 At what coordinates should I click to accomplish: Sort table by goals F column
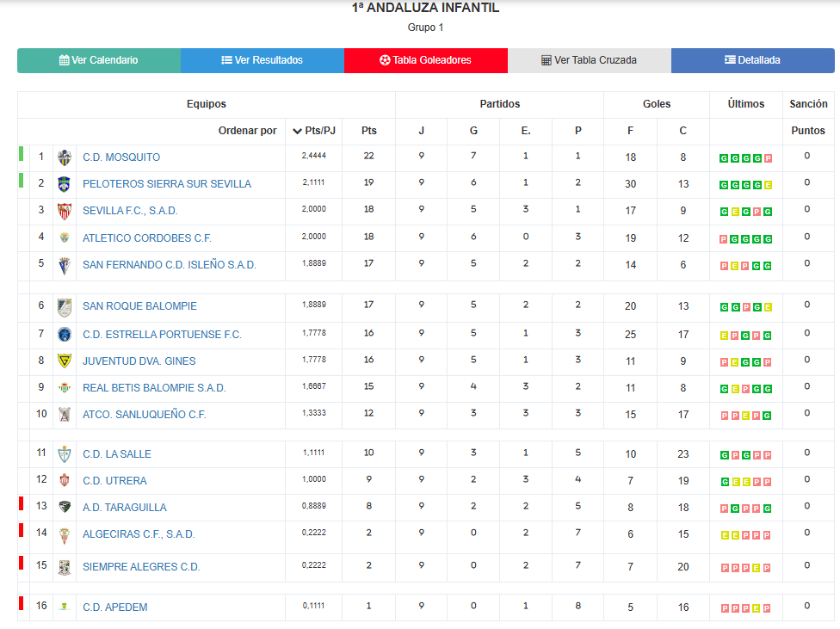point(630,132)
